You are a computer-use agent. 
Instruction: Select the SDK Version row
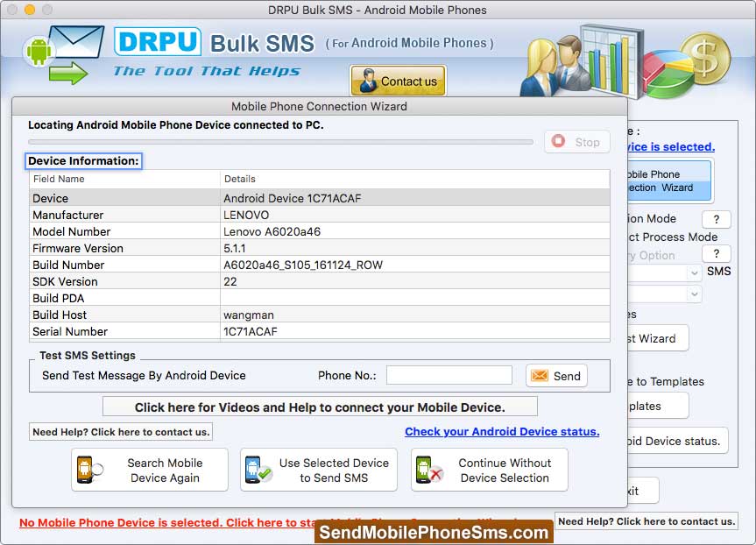(319, 281)
